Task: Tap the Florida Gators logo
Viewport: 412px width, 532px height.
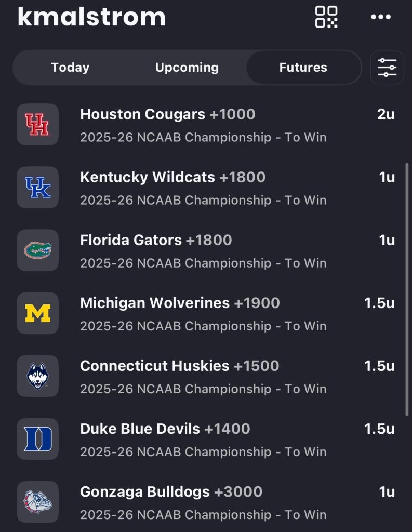Action: (38, 250)
